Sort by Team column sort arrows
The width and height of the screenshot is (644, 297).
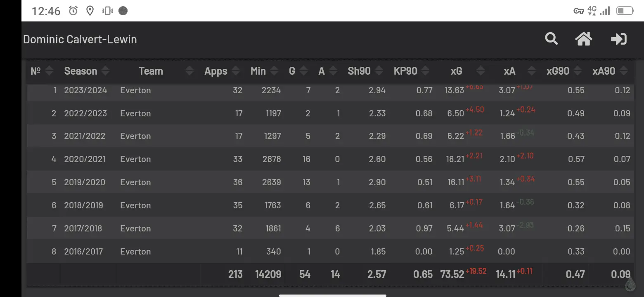coord(189,71)
